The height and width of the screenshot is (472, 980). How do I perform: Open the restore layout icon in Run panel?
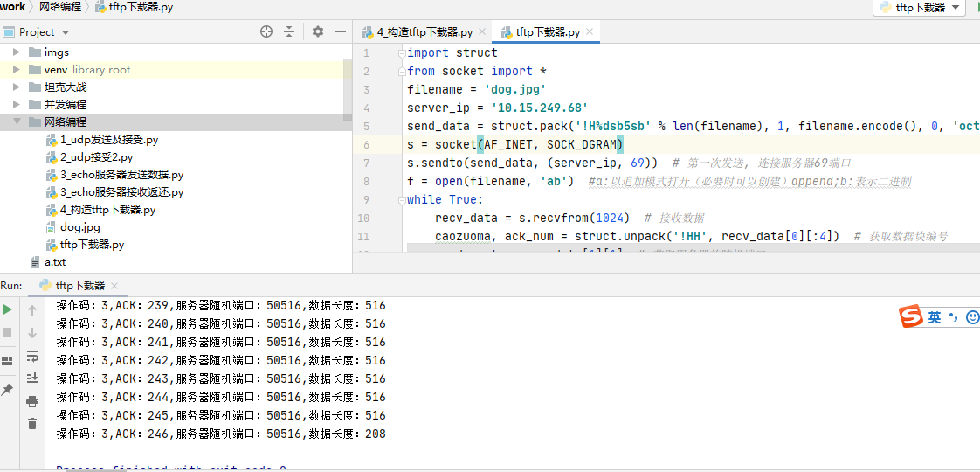[8, 361]
